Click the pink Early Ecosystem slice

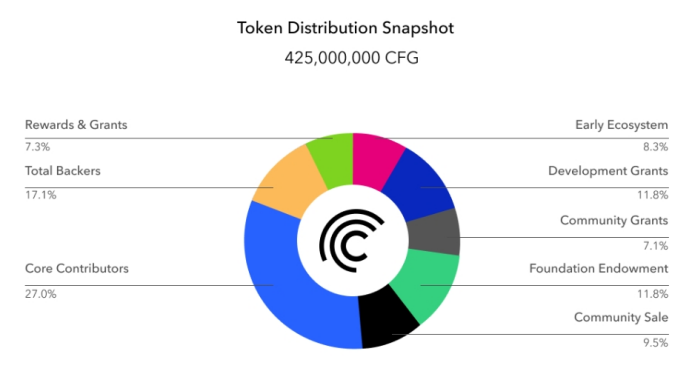click(x=378, y=160)
